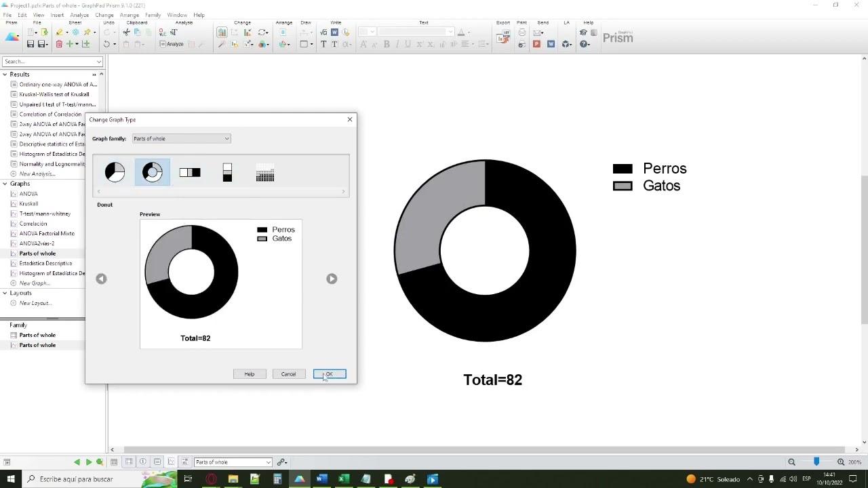
Task: Click the Cancel button in dialog
Action: tap(288, 374)
